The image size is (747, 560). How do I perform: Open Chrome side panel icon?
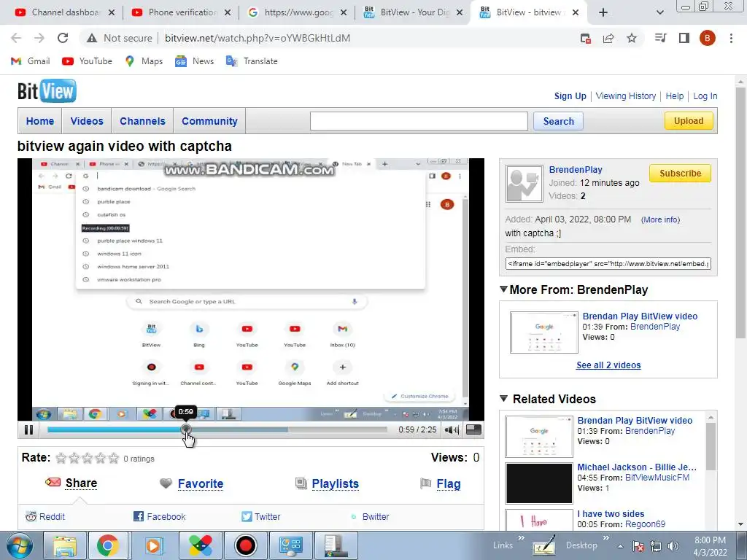[684, 38]
